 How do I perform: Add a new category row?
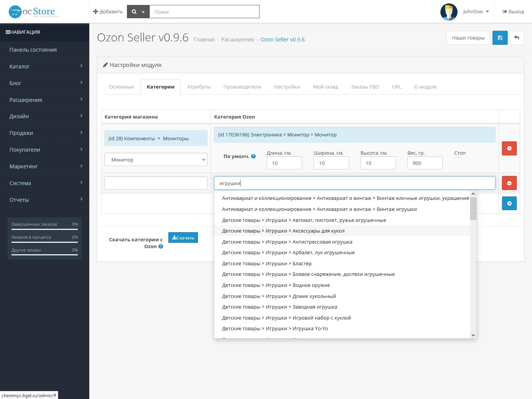(x=509, y=203)
